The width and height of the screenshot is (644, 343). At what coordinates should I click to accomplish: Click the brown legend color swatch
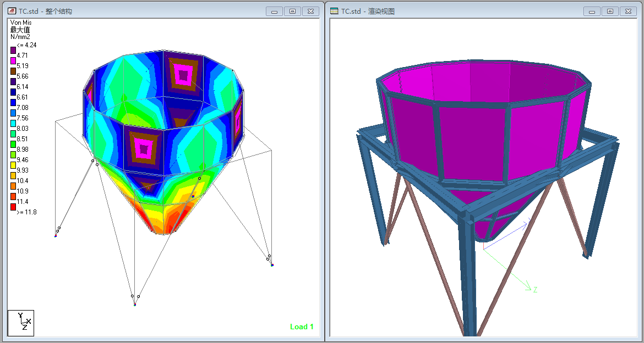(13, 71)
